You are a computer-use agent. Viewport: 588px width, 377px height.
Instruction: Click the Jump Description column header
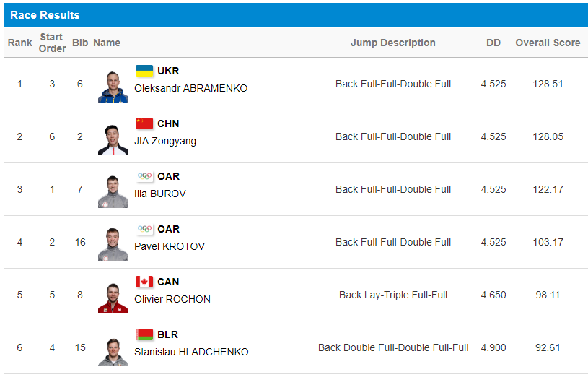click(x=393, y=43)
